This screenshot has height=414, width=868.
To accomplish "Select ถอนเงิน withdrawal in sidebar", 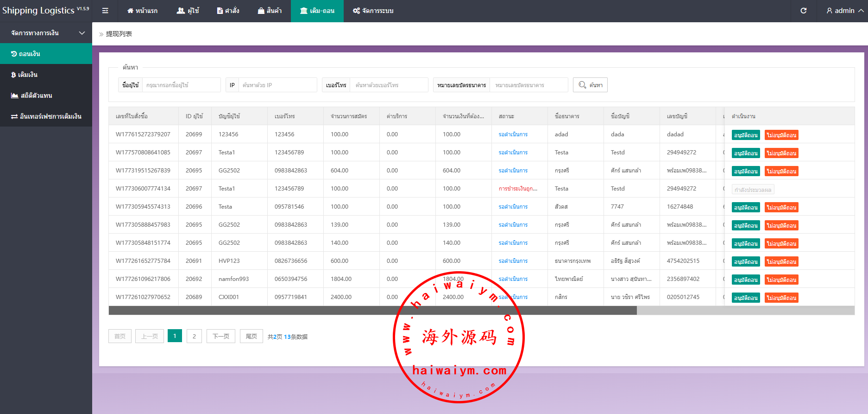I will click(x=46, y=54).
